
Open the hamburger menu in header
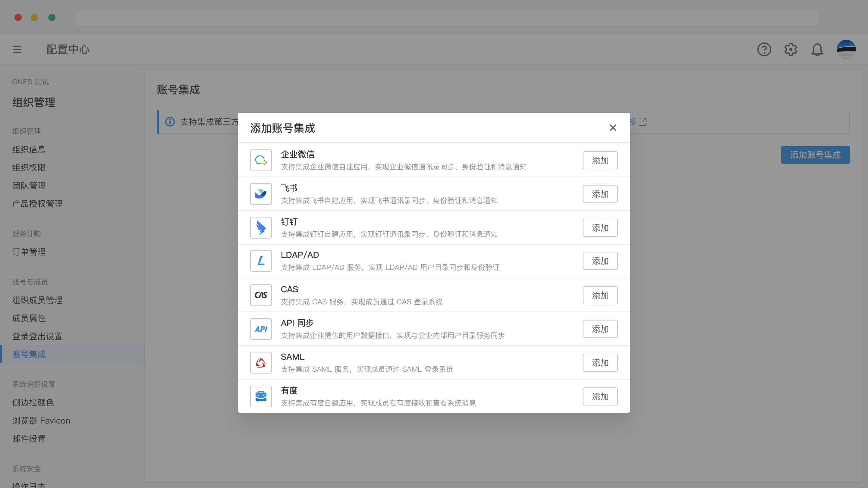coord(17,49)
